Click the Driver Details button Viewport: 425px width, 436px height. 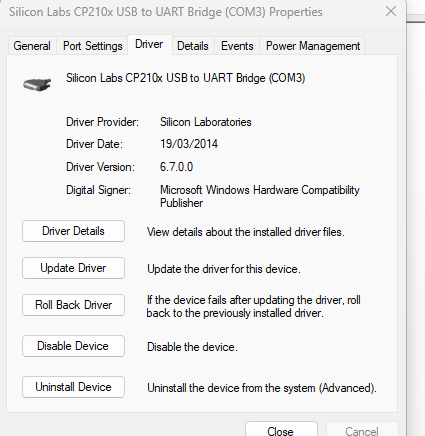73,231
